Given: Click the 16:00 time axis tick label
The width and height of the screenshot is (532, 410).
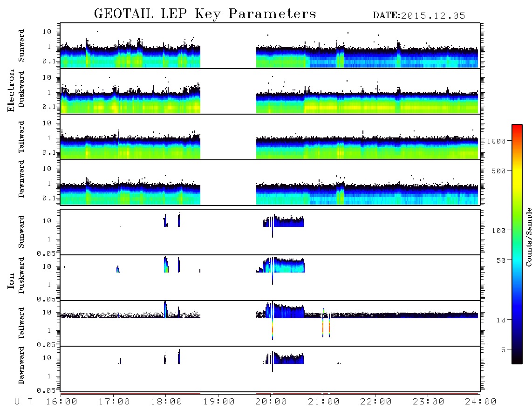Looking at the screenshot, I should click(61, 402).
